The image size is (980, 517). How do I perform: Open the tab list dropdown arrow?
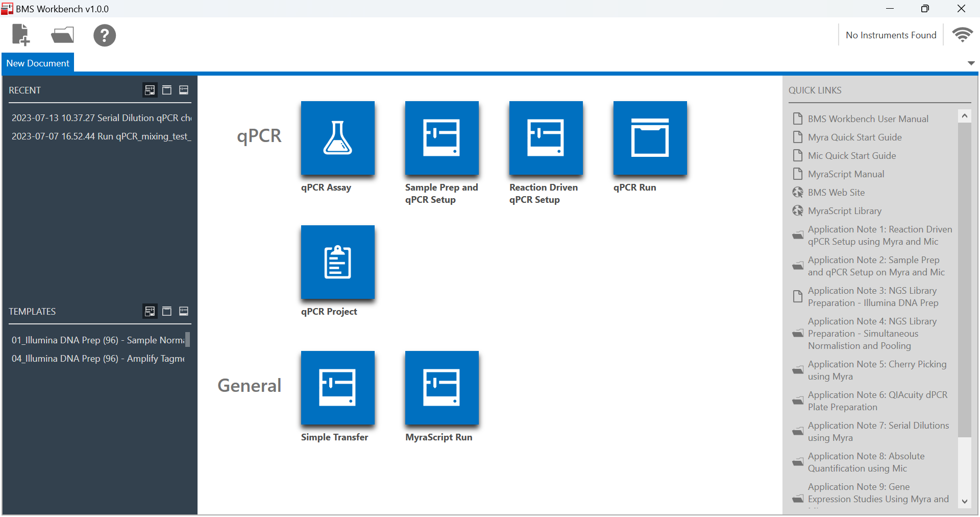pyautogui.click(x=971, y=63)
